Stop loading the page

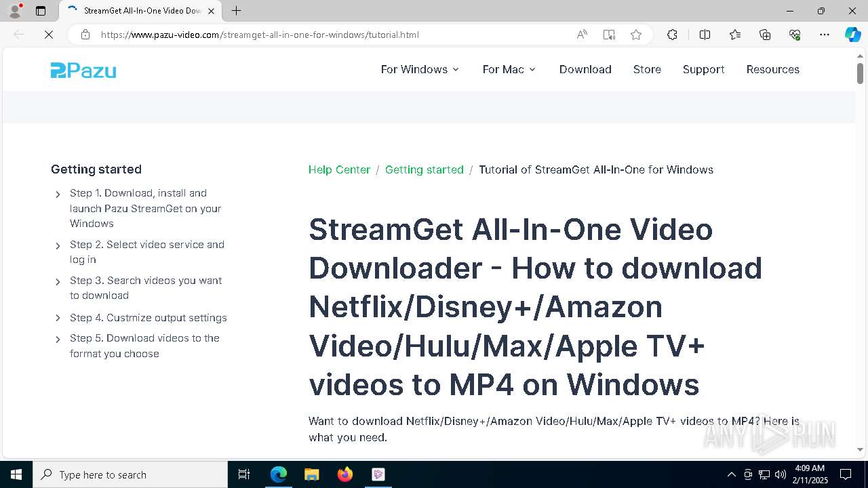coord(49,35)
